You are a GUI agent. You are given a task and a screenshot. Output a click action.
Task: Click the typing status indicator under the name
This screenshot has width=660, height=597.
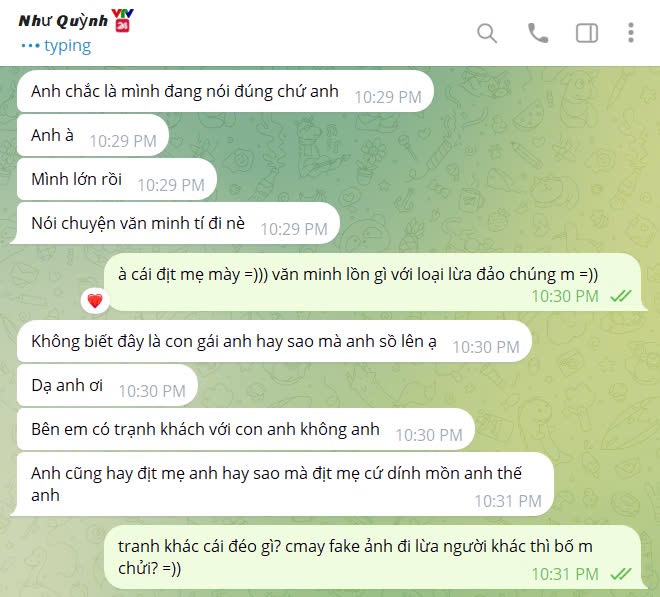click(x=56, y=46)
